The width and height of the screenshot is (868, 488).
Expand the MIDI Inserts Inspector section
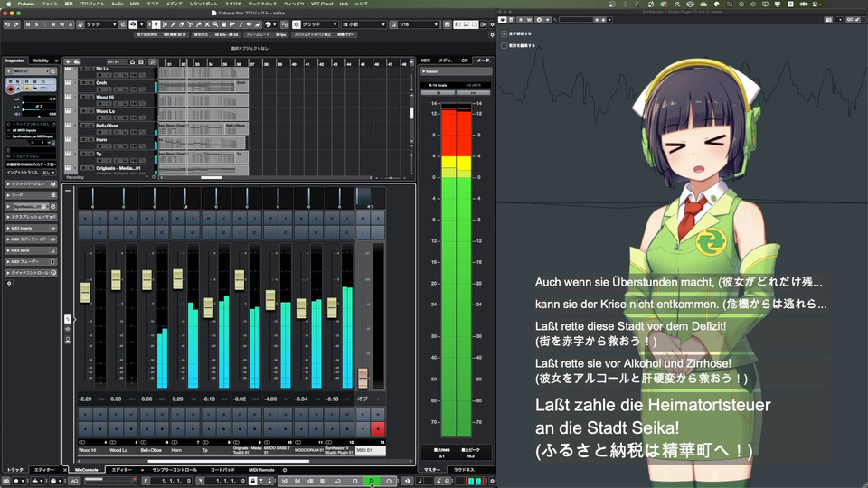pos(31,228)
